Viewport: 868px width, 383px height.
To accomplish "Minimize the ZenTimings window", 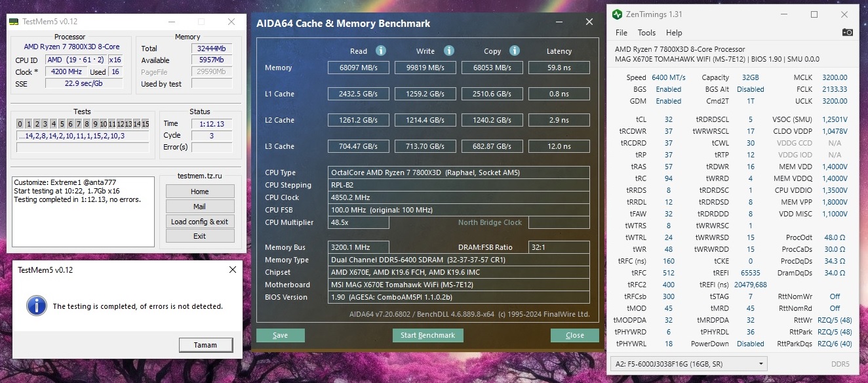I will tap(784, 14).
